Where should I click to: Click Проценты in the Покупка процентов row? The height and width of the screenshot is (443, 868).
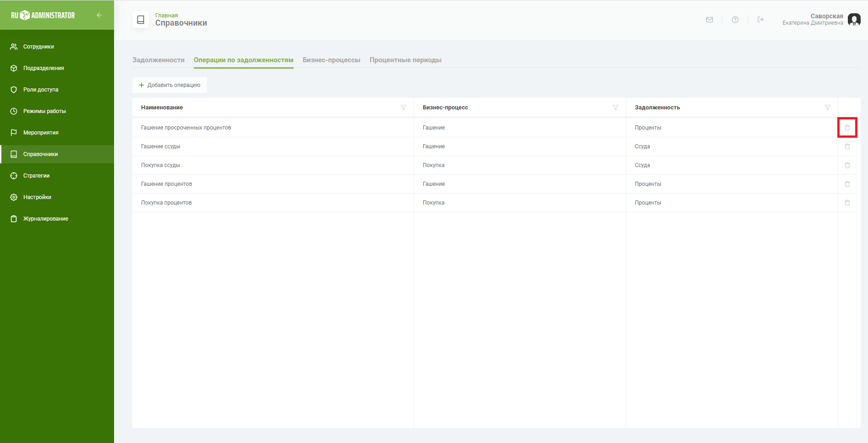(x=648, y=203)
